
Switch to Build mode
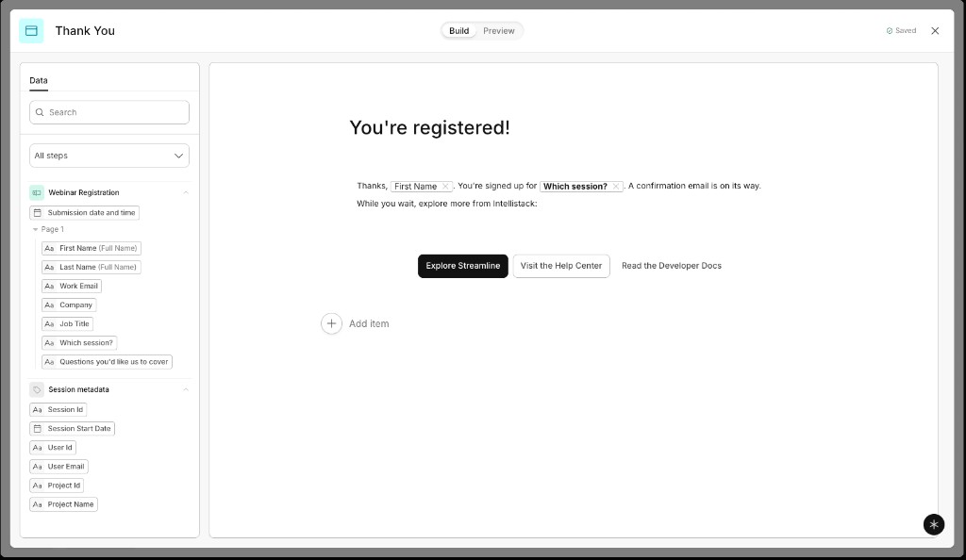pos(459,31)
